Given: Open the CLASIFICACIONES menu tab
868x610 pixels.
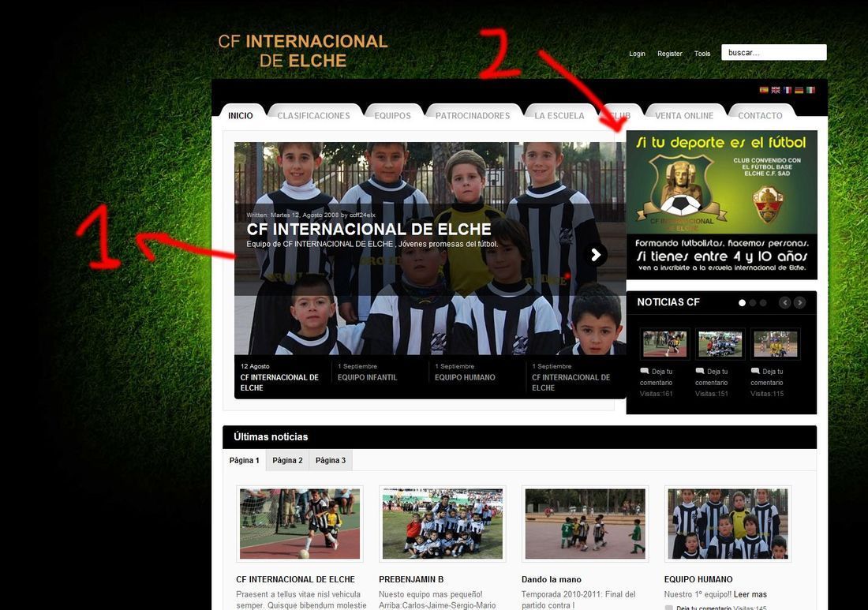Looking at the screenshot, I should [x=313, y=115].
